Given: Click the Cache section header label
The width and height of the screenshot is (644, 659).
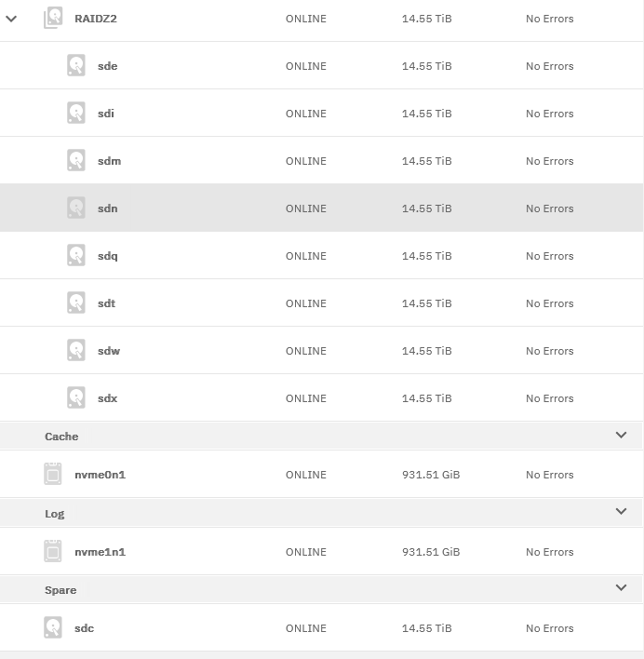Looking at the screenshot, I should [x=61, y=437].
